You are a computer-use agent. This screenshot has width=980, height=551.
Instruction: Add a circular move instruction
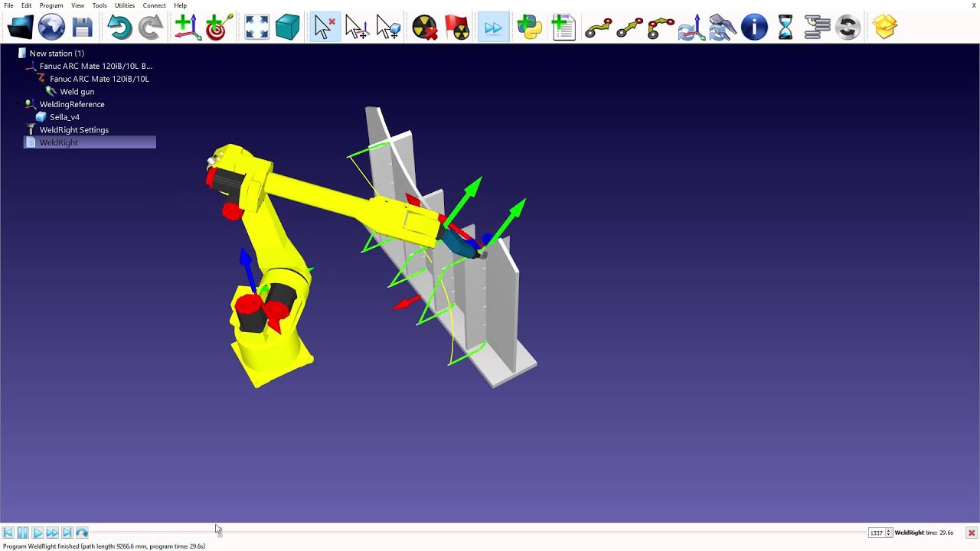[x=661, y=28]
